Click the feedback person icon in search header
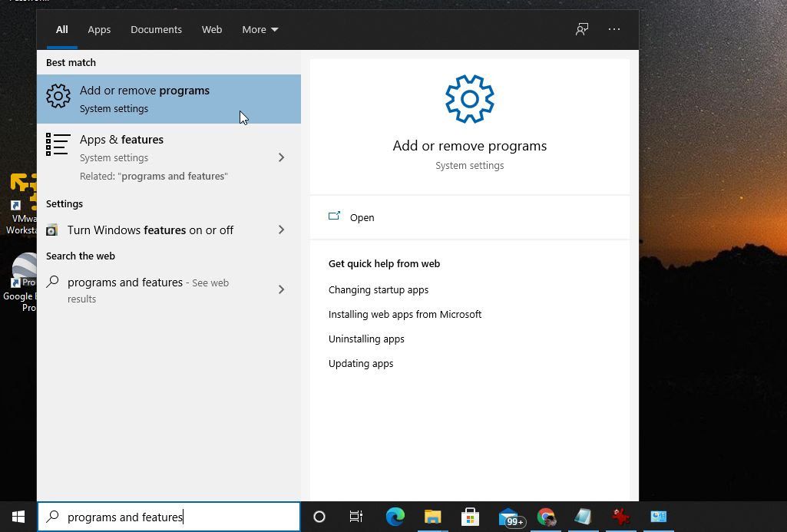Viewport: 787px width, 532px height. coord(582,29)
